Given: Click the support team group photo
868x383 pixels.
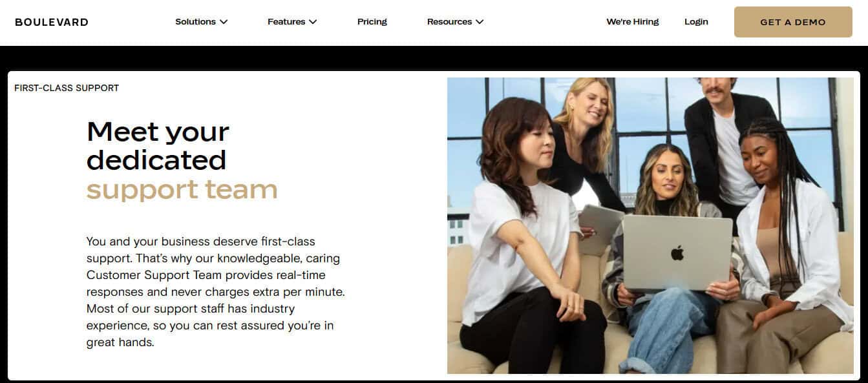Looking at the screenshot, I should pyautogui.click(x=650, y=226).
